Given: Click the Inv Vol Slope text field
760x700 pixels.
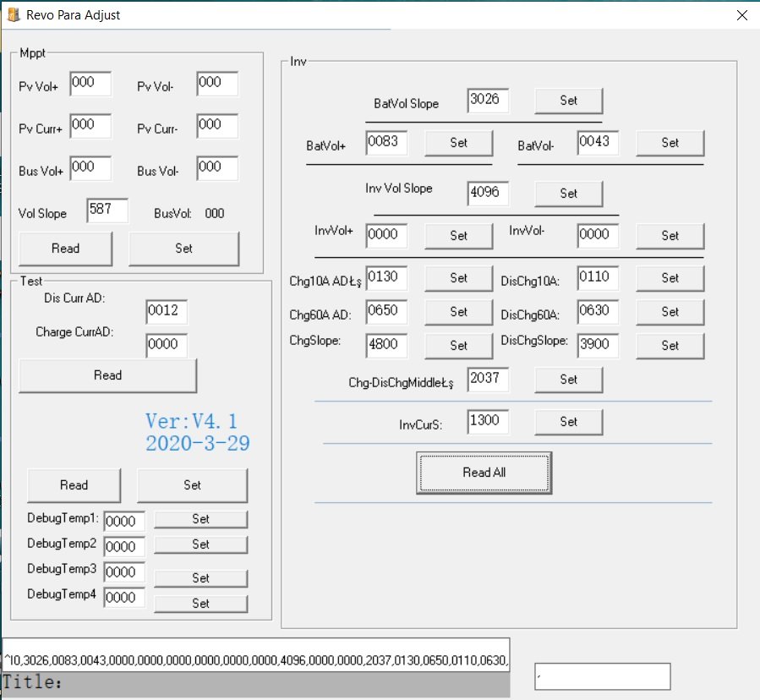Looking at the screenshot, I should pyautogui.click(x=488, y=194).
